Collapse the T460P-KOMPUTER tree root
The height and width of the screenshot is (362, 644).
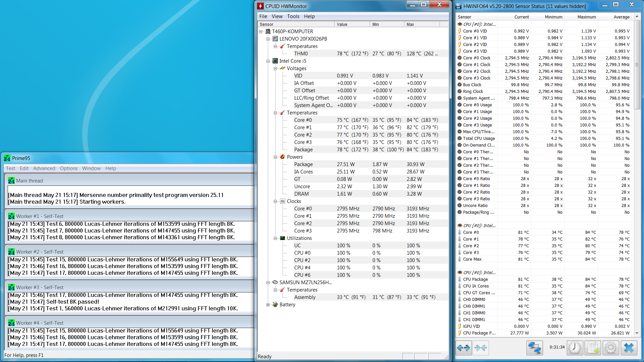260,32
